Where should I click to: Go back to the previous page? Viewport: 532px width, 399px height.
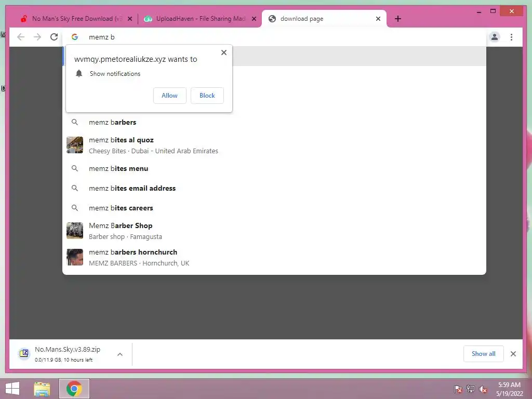point(21,37)
